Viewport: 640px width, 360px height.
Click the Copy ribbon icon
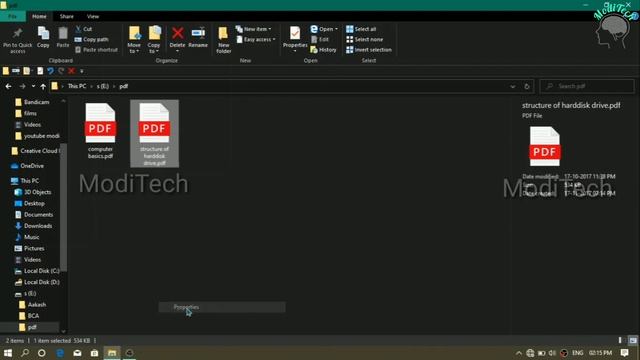[x=43, y=37]
